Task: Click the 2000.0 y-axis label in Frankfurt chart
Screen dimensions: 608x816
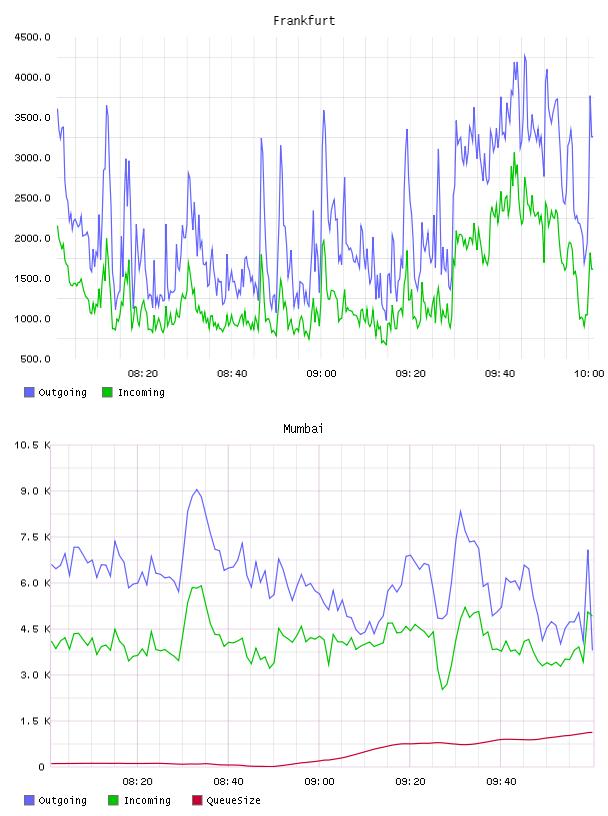Action: [32, 238]
